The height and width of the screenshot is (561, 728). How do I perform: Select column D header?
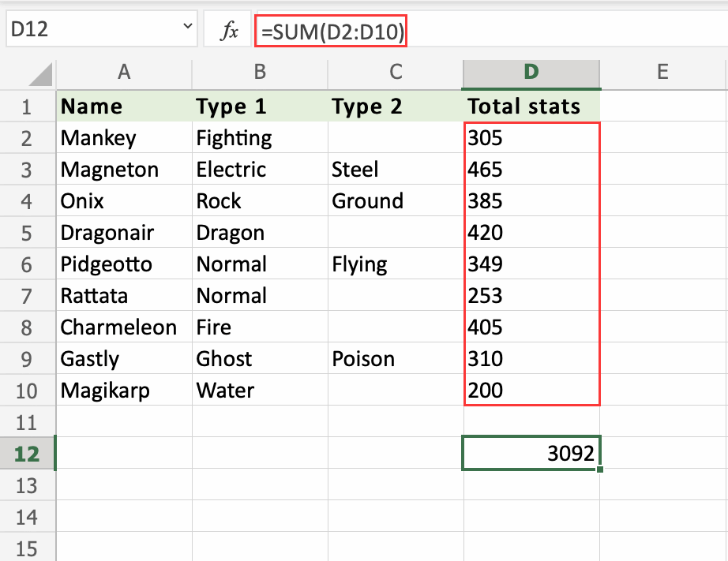click(x=531, y=73)
